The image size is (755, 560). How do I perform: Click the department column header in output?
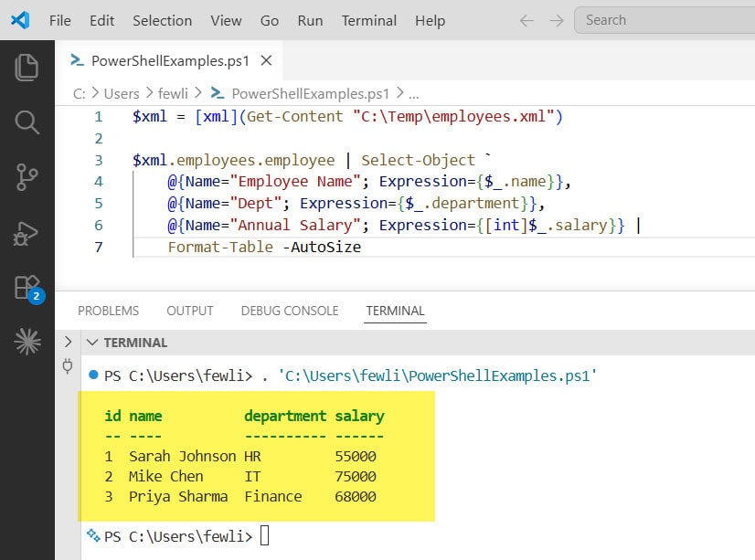[285, 416]
